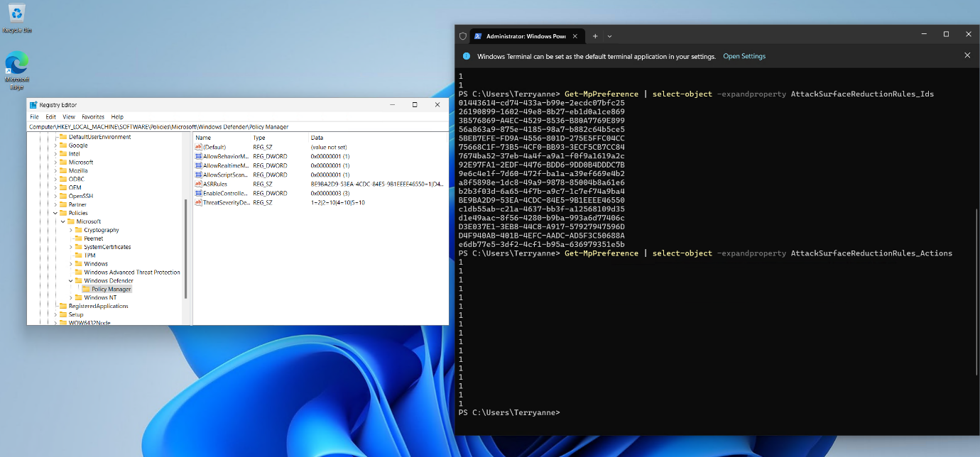Image resolution: width=980 pixels, height=457 pixels.
Task: Click the info icon in the terminal banner
Action: [467, 55]
